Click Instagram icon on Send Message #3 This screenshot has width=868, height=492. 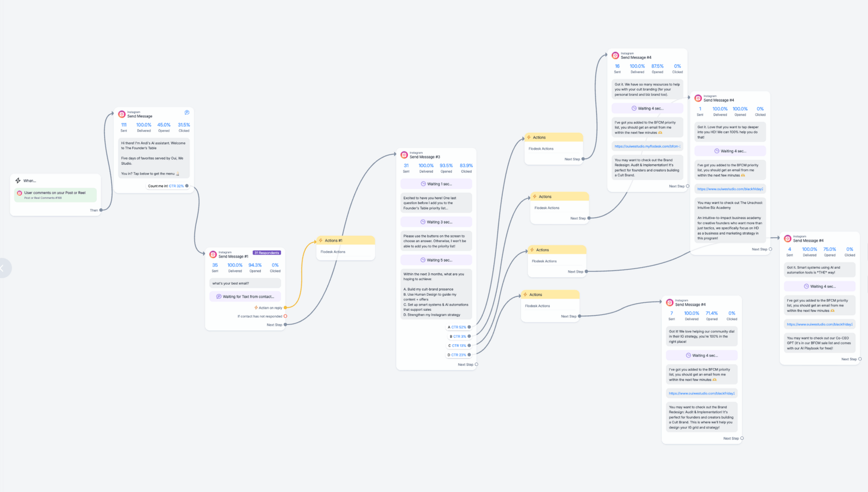[x=404, y=155]
